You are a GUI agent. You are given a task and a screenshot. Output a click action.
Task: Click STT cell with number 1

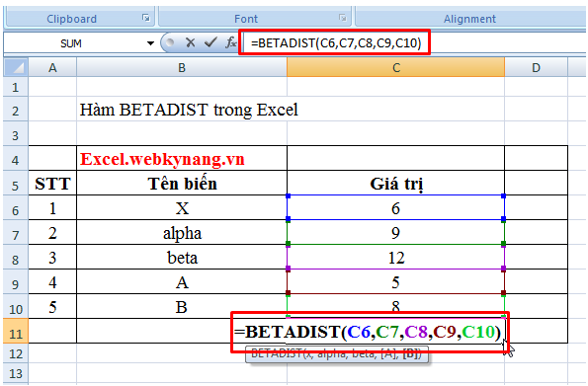[x=52, y=208]
